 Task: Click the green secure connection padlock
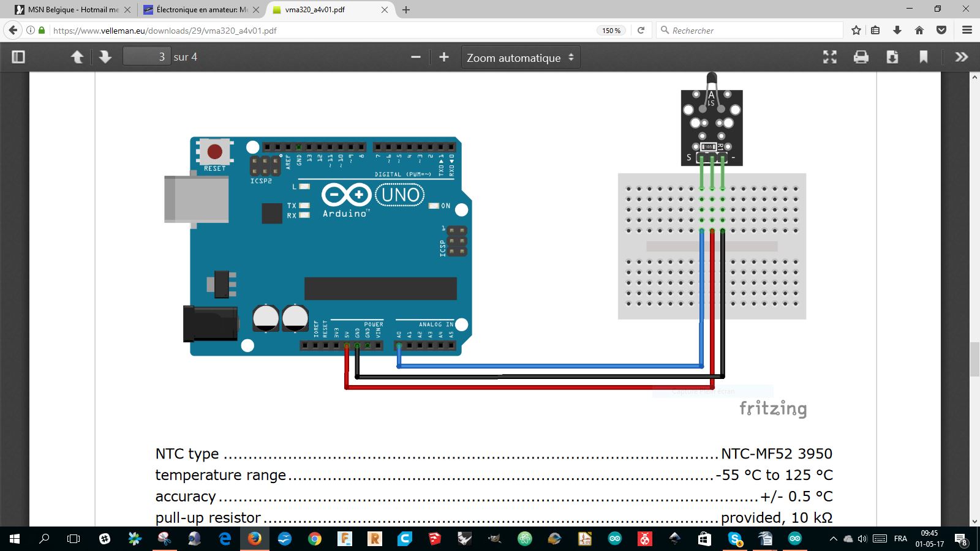tap(42, 30)
